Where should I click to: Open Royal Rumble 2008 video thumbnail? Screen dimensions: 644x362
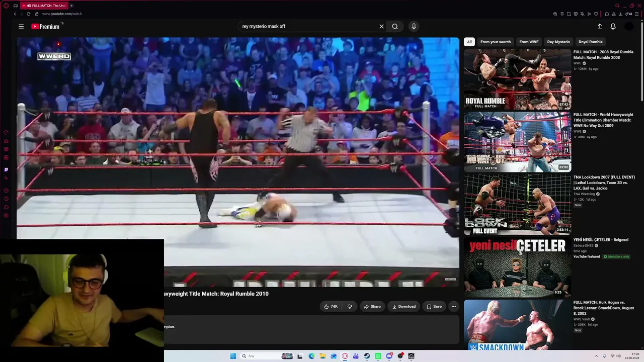click(517, 79)
